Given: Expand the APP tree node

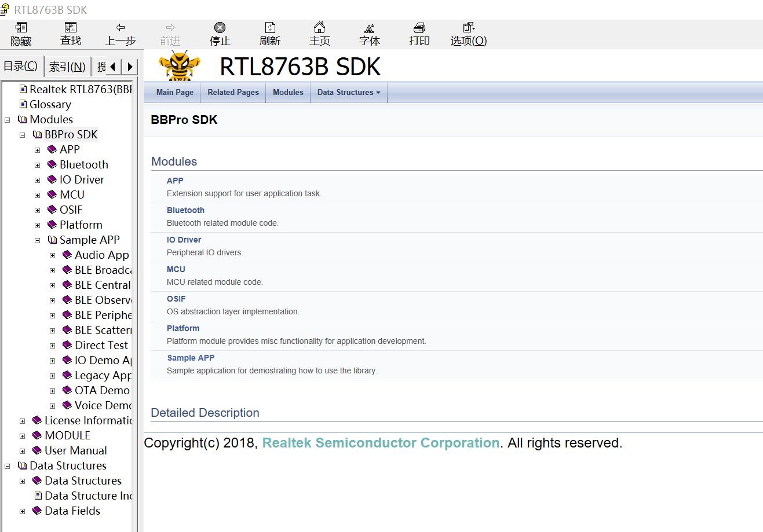Looking at the screenshot, I should tap(38, 150).
